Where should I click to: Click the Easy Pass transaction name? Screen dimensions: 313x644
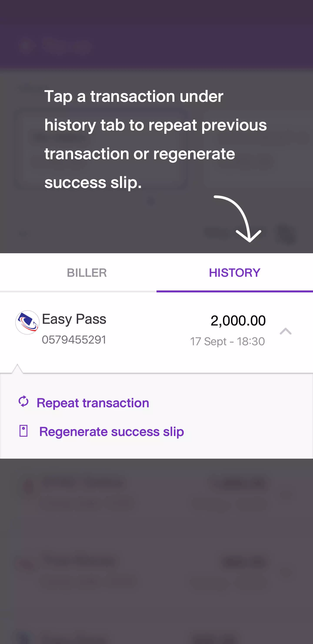[74, 319]
